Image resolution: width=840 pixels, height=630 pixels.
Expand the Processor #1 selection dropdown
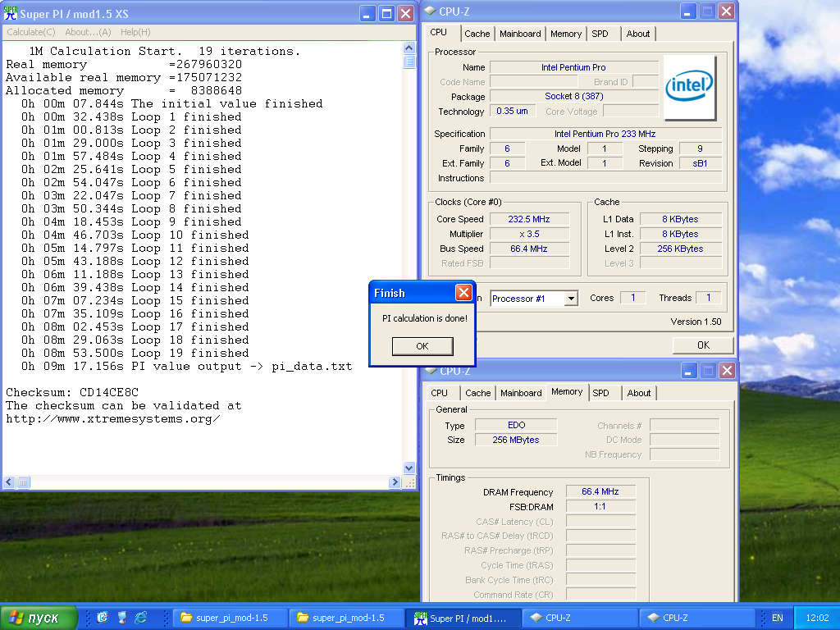point(572,299)
